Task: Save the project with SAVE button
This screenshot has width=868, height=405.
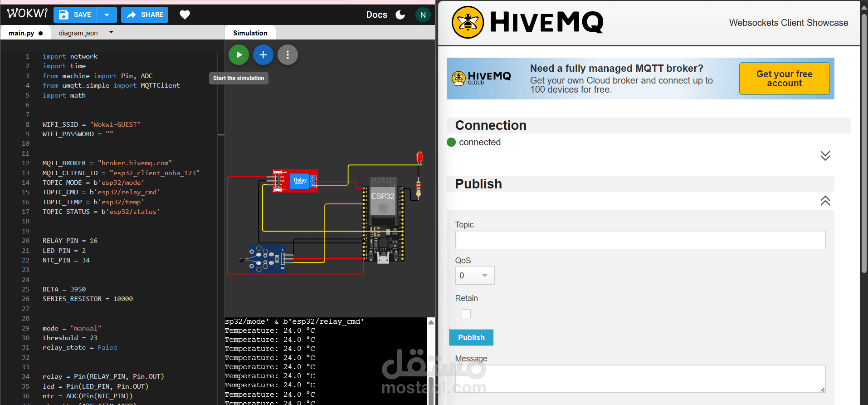Action: [75, 15]
